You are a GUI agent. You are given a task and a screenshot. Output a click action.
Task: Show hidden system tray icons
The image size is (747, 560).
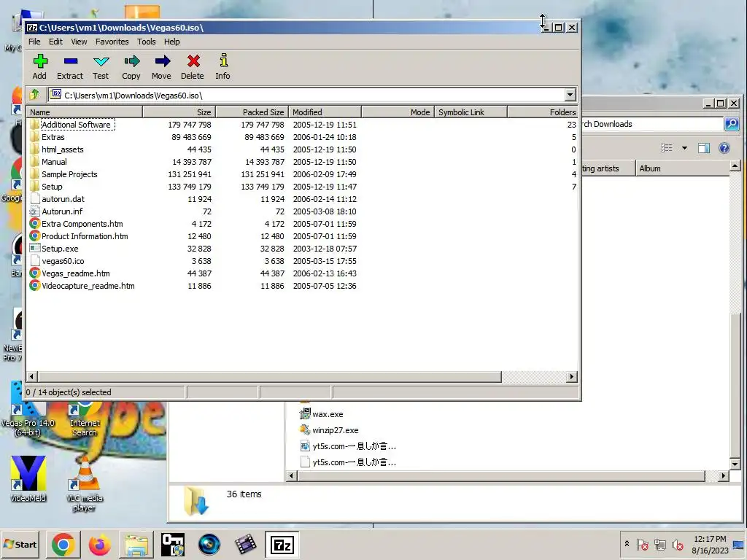point(627,544)
